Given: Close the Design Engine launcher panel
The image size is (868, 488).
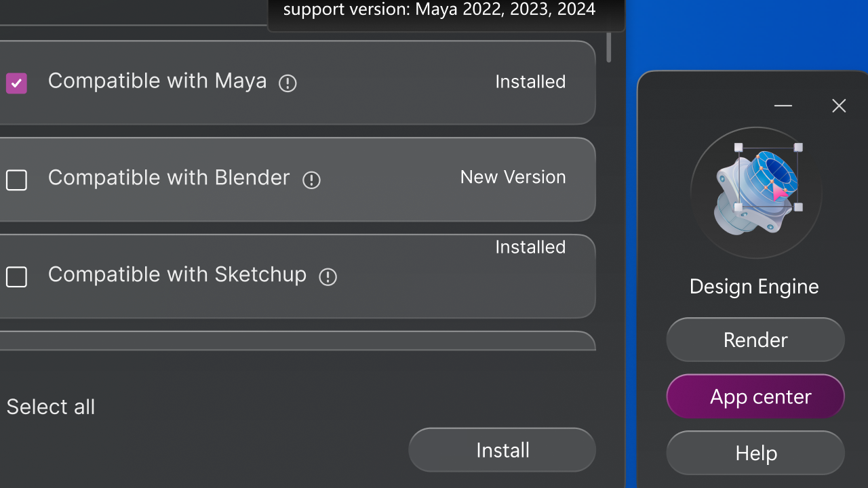Looking at the screenshot, I should (839, 106).
